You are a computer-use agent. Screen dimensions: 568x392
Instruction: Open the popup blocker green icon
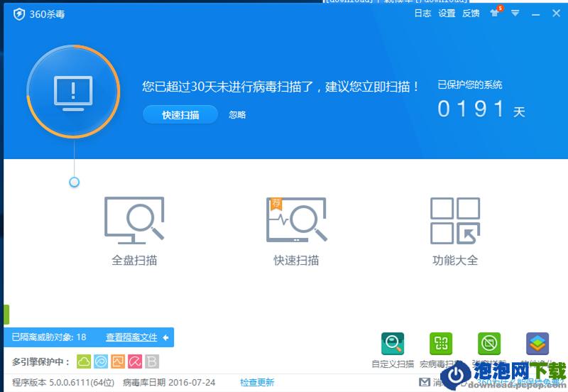tap(489, 344)
